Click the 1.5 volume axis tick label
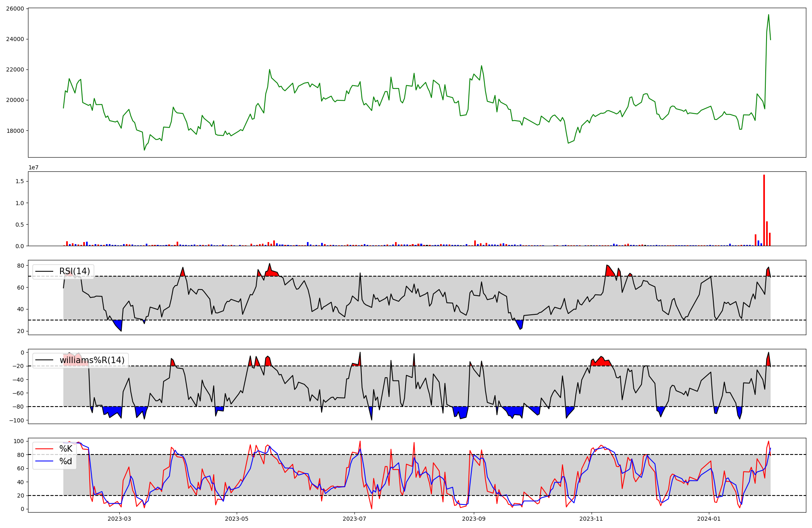 (x=20, y=181)
